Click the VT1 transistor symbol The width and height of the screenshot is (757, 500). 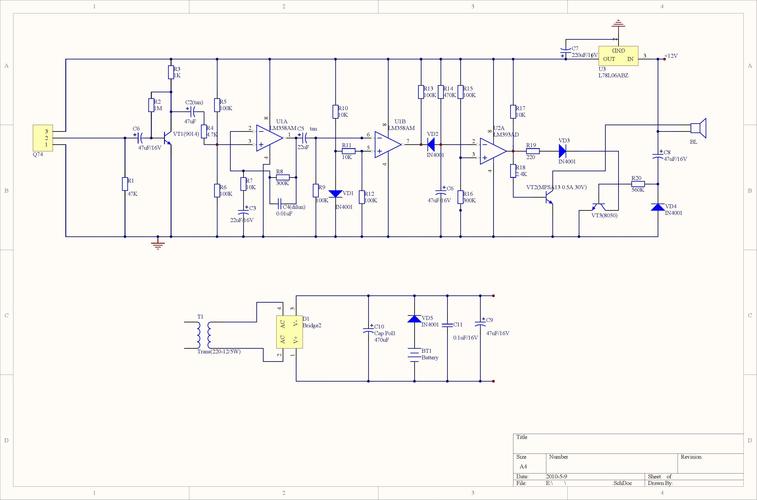coord(168,138)
